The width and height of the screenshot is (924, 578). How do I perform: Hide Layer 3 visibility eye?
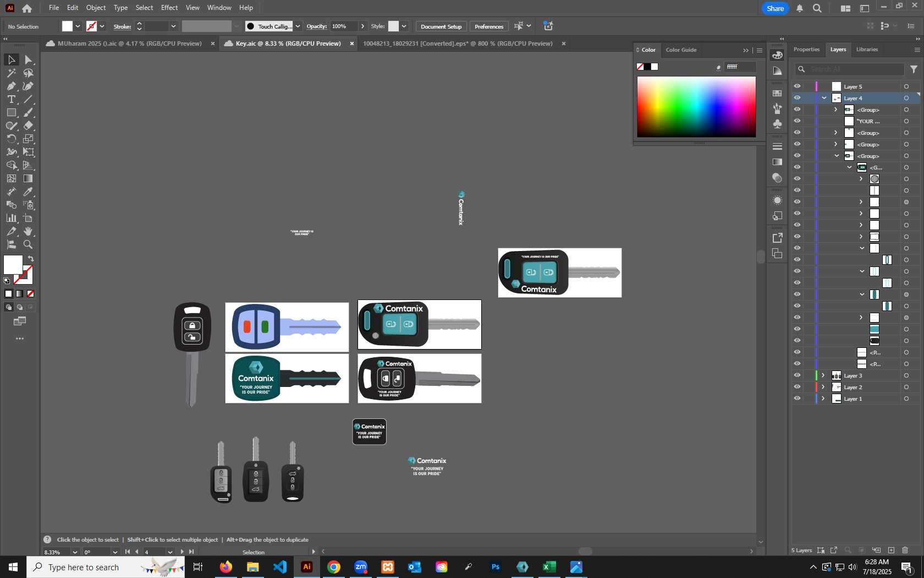click(x=797, y=375)
